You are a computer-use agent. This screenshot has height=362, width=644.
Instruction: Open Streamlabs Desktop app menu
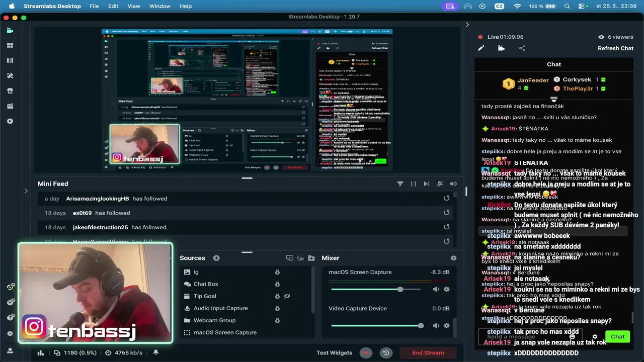(x=52, y=6)
